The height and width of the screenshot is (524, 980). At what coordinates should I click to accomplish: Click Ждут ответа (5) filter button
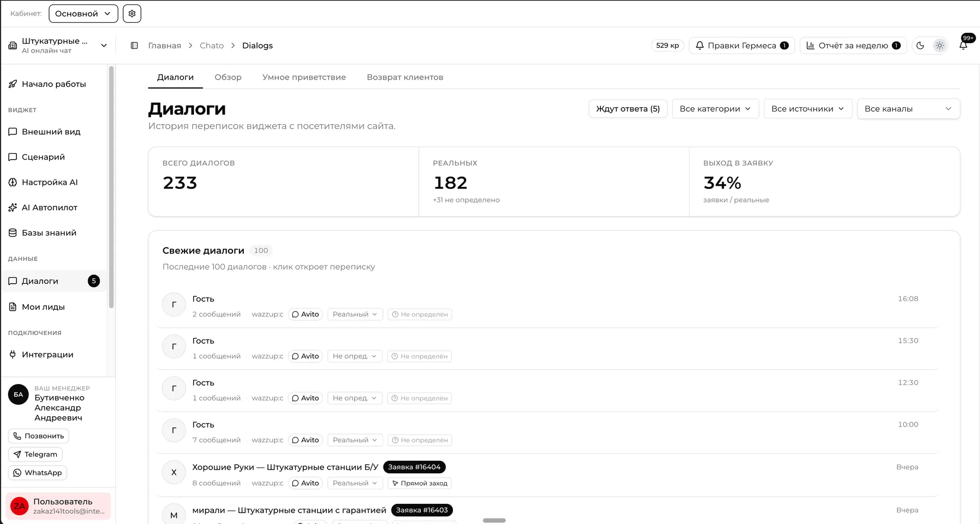click(x=628, y=109)
